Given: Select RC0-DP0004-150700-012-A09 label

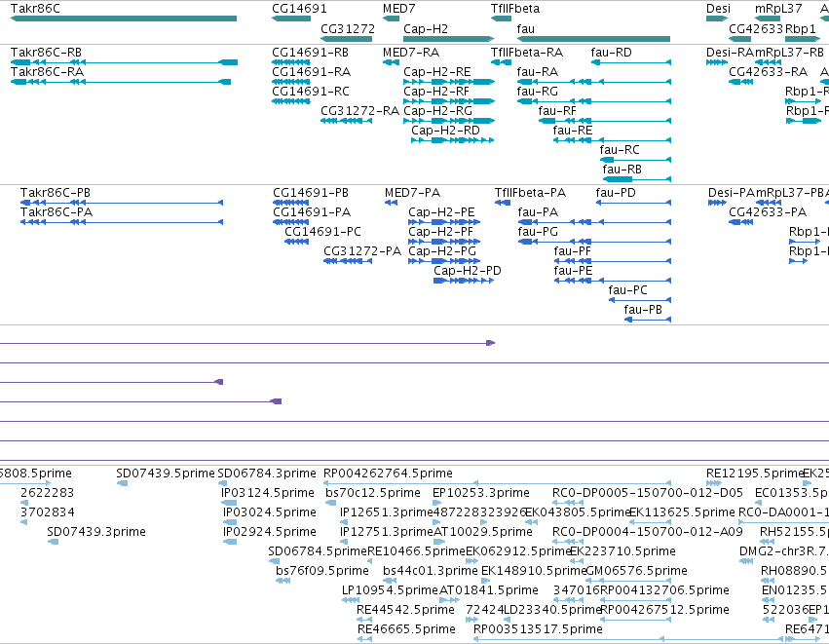Looking at the screenshot, I should coord(647,532).
